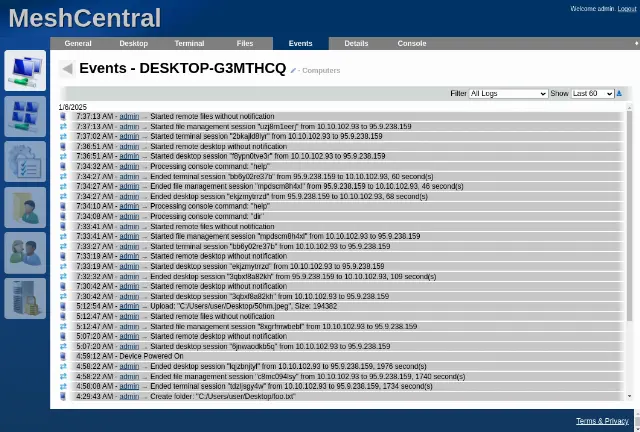Switch to the Terminal tab
Screen dimensions: 640x432
point(189,43)
